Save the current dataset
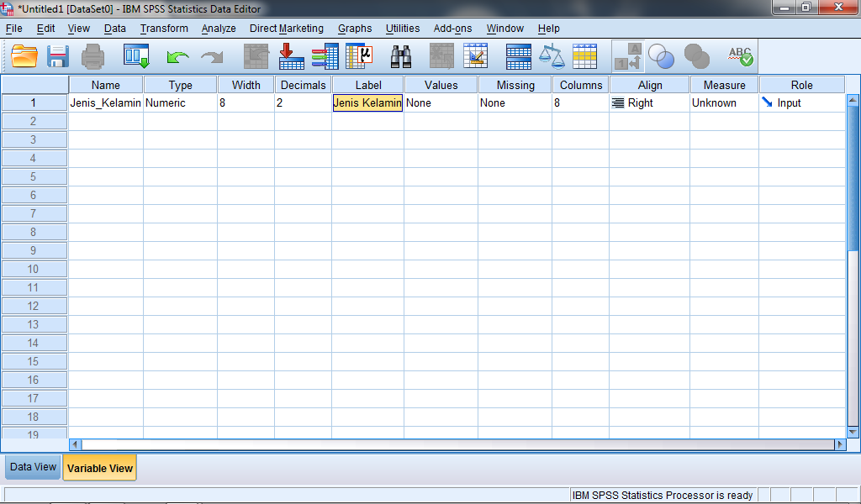The width and height of the screenshot is (861, 504). coord(56,55)
